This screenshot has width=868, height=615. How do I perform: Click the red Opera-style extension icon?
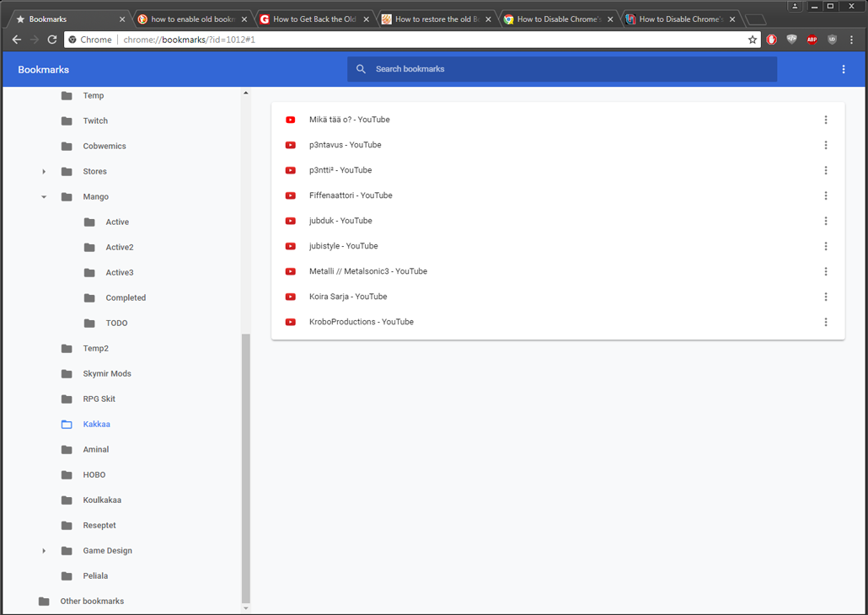pyautogui.click(x=771, y=40)
